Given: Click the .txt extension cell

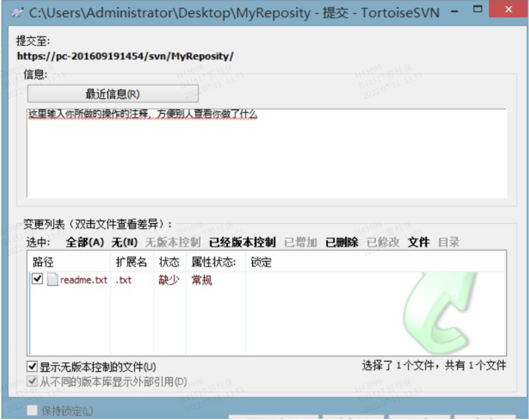Looking at the screenshot, I should (x=123, y=280).
